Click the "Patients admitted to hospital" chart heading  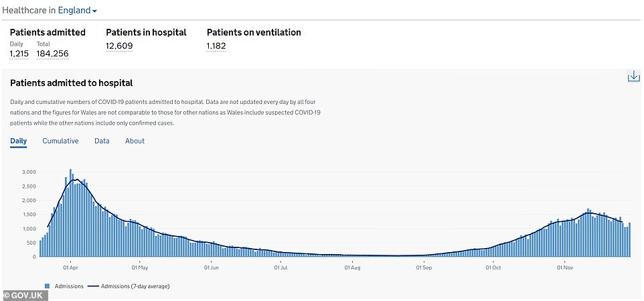(72, 83)
